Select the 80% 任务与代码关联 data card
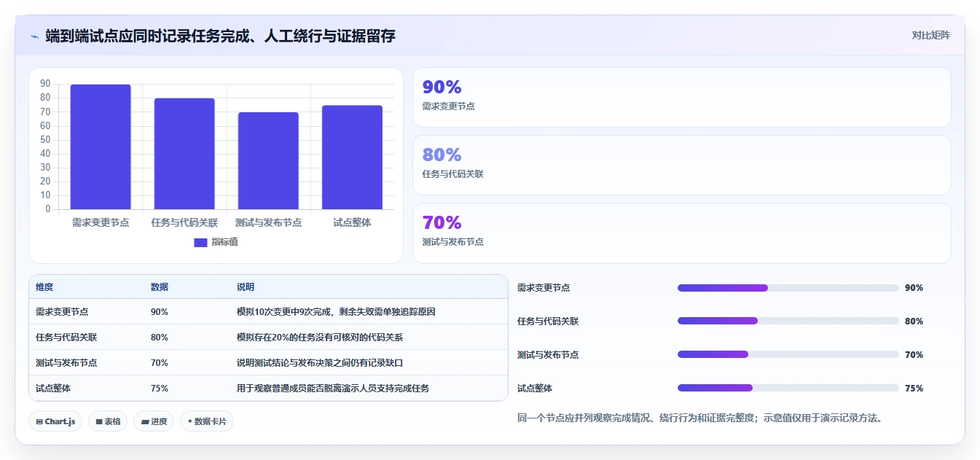 (681, 165)
